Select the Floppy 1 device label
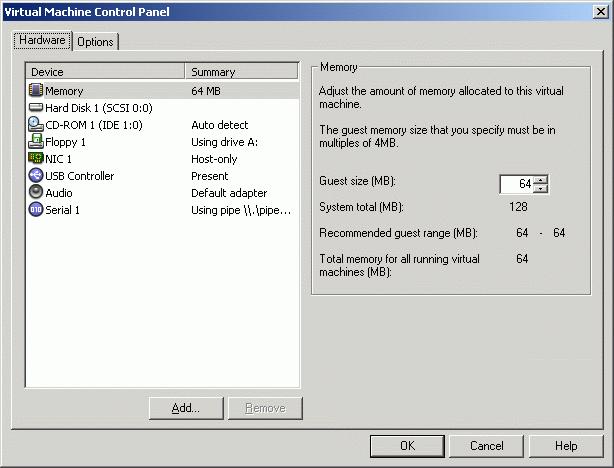 click(x=65, y=142)
